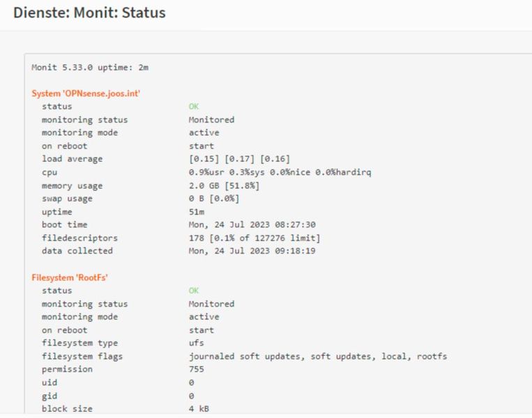532x418 pixels.
Task: Select the System 'OPNsense.joos.int' heading
Action: 86,93
